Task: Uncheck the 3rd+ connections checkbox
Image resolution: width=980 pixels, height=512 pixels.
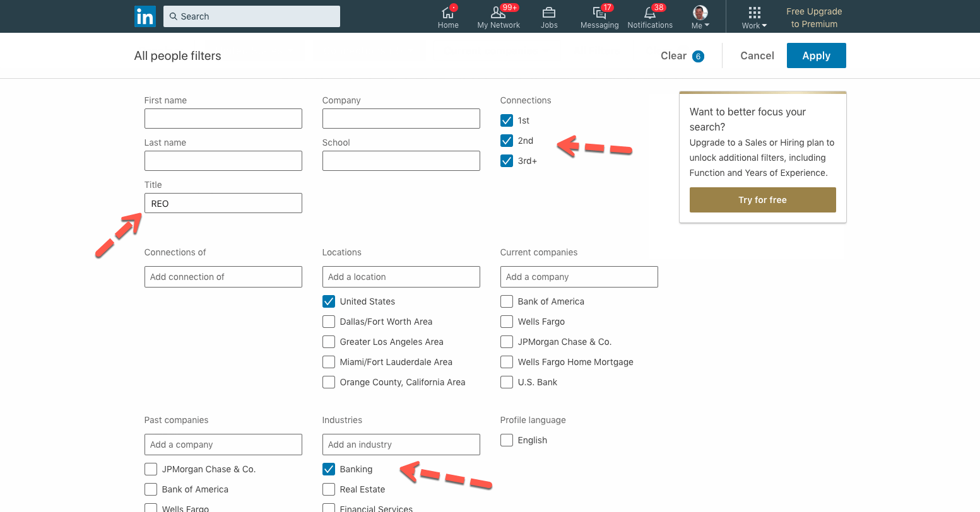Action: (506, 161)
